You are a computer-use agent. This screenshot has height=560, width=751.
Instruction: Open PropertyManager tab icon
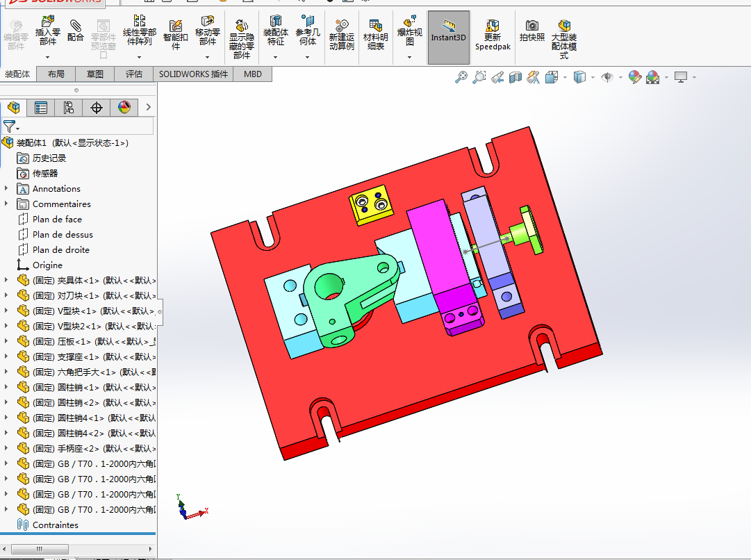tap(41, 108)
